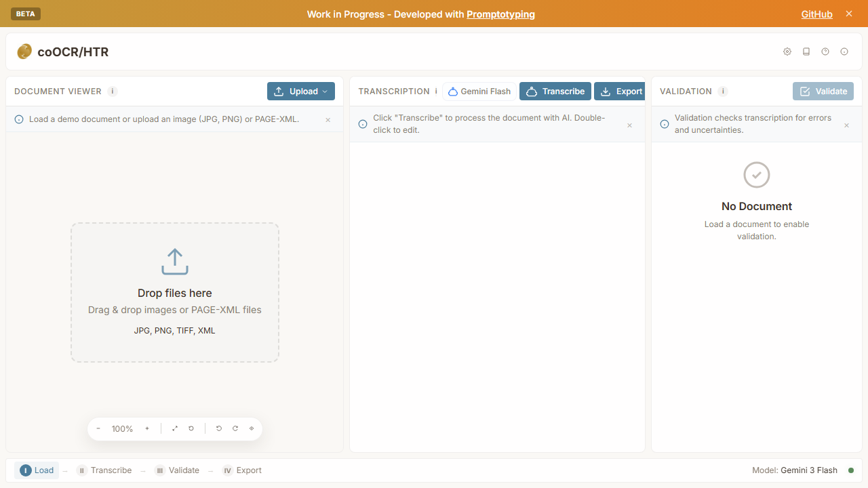This screenshot has height=488, width=868.
Task: Click the Export button
Action: pyautogui.click(x=620, y=91)
